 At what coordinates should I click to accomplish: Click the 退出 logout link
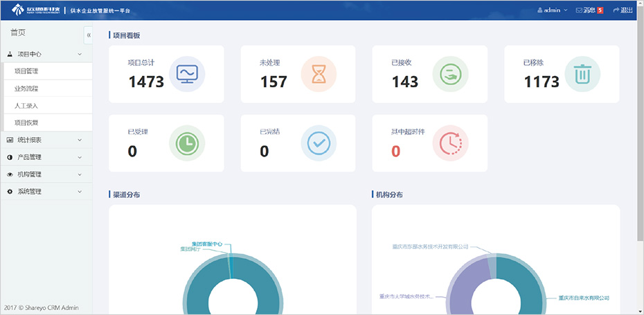tap(623, 10)
